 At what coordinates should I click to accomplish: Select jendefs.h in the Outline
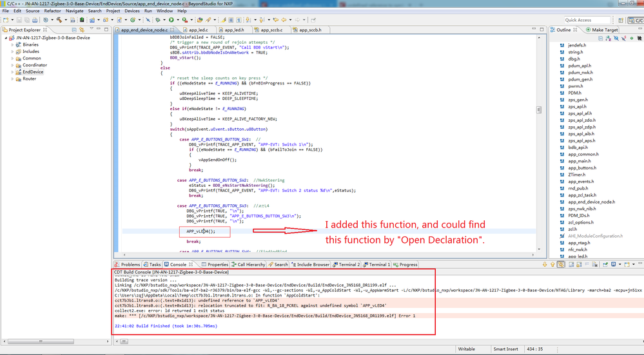point(577,45)
